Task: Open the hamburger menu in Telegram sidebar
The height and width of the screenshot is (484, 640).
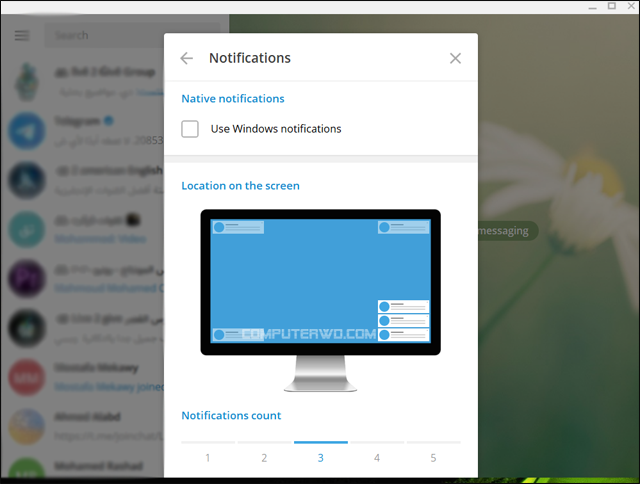Action: (22, 36)
